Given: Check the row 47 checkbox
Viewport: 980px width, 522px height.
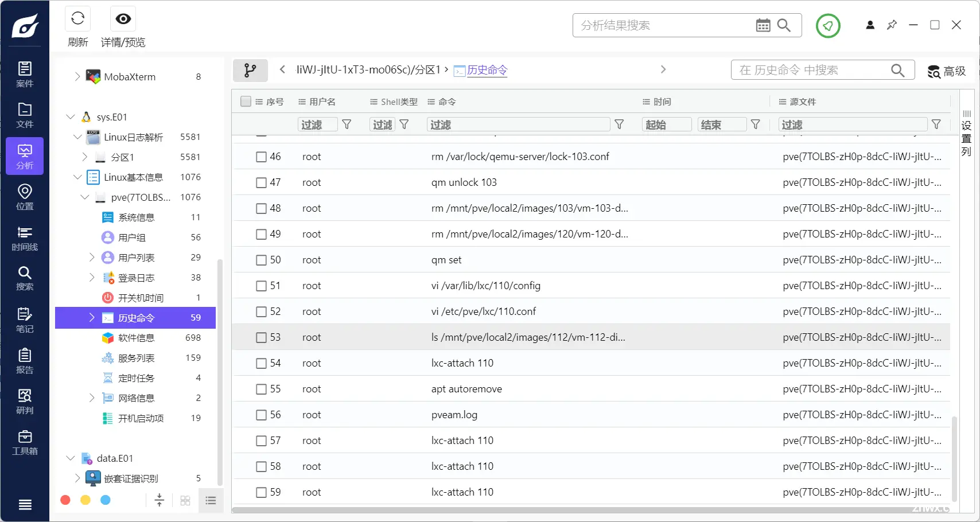Looking at the screenshot, I should [262, 182].
